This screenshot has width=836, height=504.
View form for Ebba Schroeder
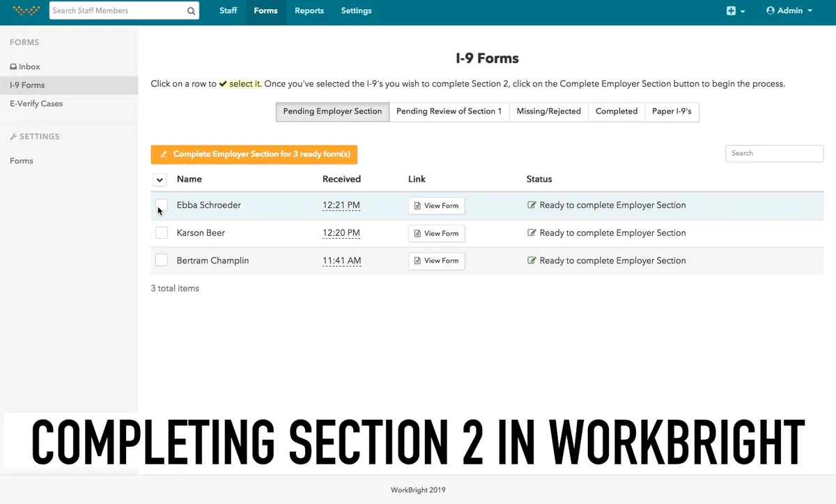[436, 206]
